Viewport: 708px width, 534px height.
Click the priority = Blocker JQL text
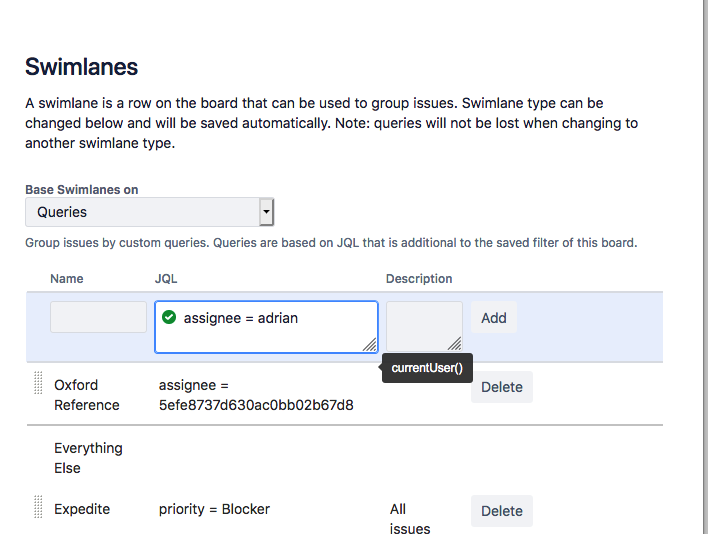point(214,509)
